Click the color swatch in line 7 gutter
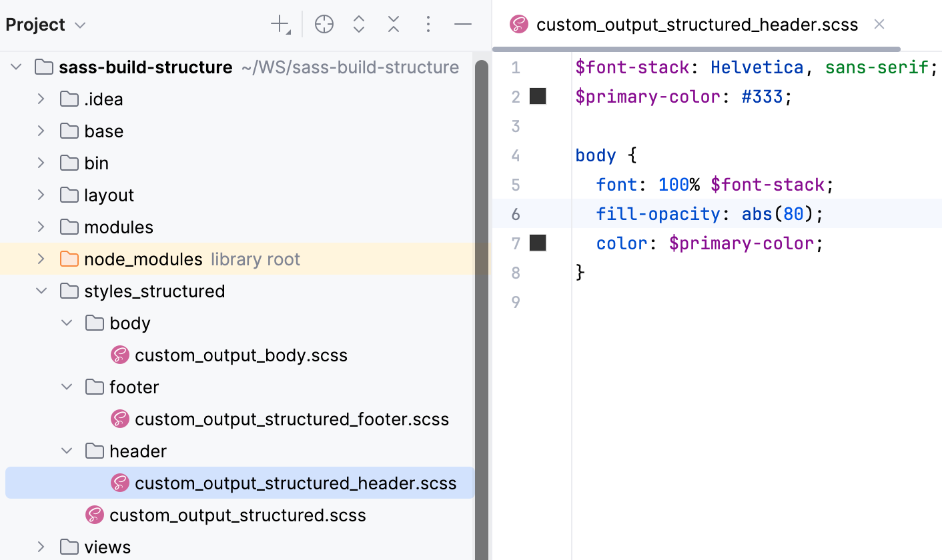The width and height of the screenshot is (942, 560). (x=538, y=243)
